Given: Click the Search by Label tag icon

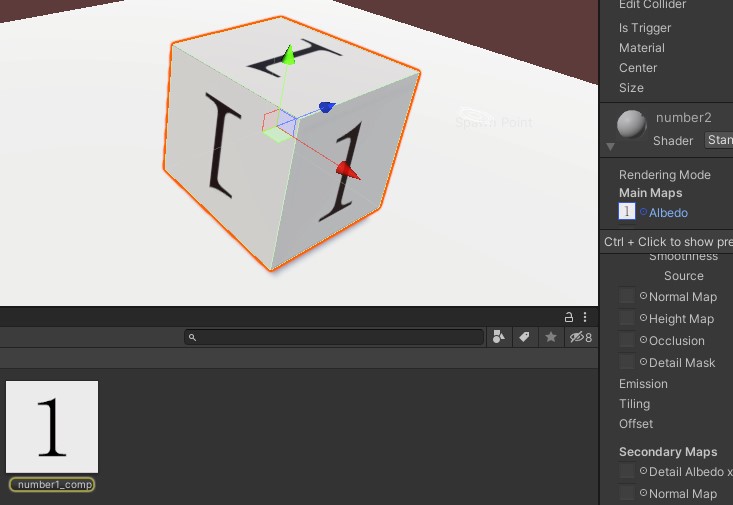Looking at the screenshot, I should [x=524, y=338].
